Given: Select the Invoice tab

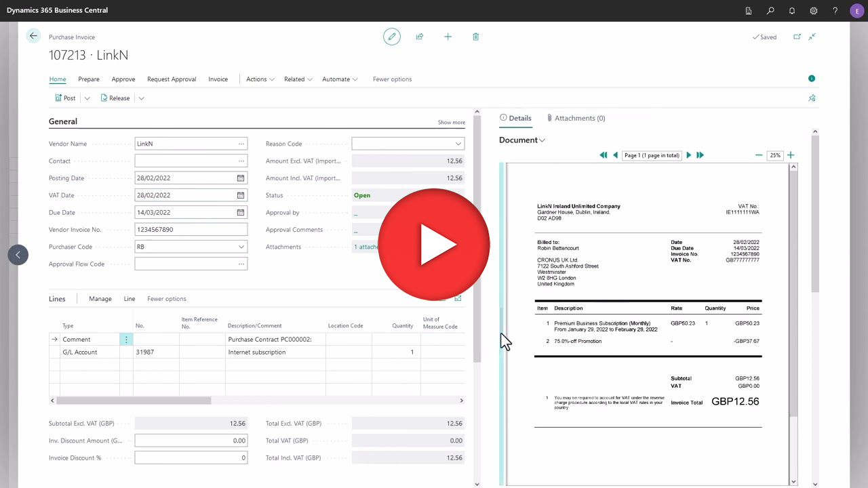Looking at the screenshot, I should pos(218,79).
